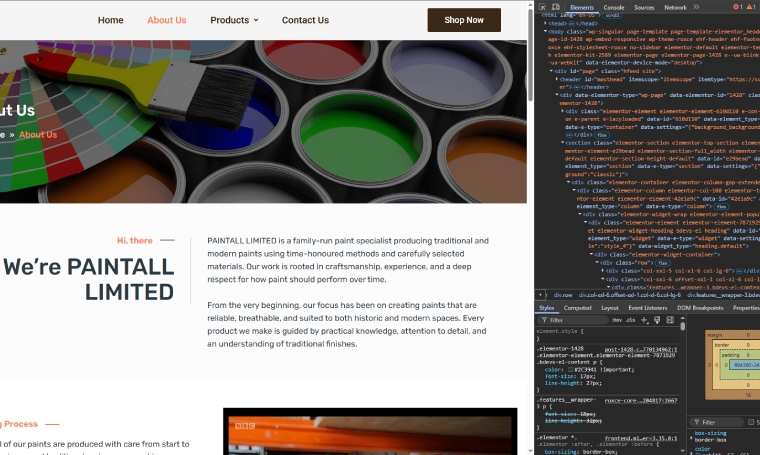Collapse the body element node

[x=545, y=31]
